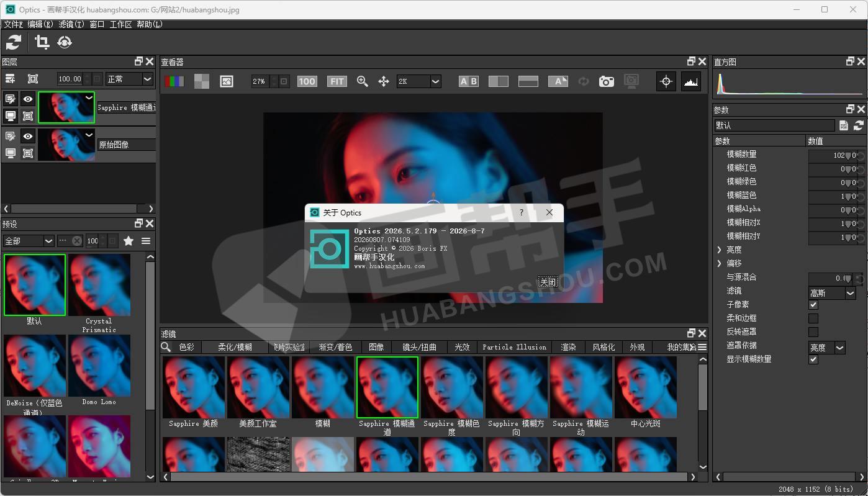Select the Crop tool in the top toolbar
Screen dimensions: 868x496
pos(42,42)
